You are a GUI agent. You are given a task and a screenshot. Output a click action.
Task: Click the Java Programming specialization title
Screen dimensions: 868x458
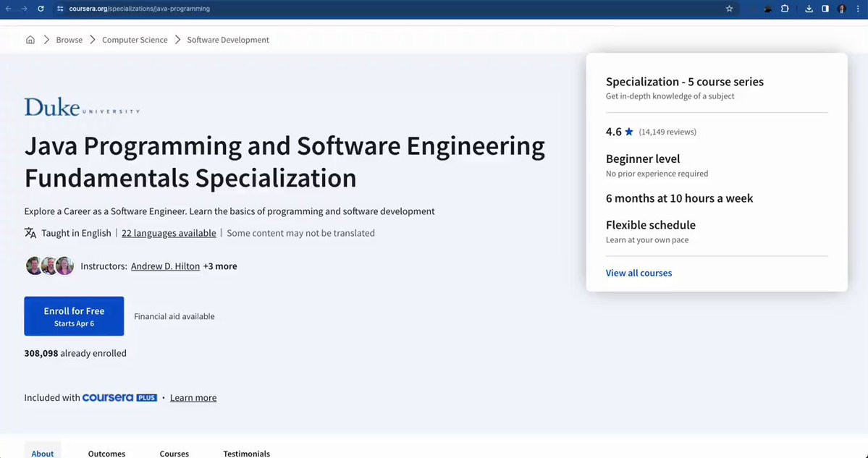(x=285, y=162)
